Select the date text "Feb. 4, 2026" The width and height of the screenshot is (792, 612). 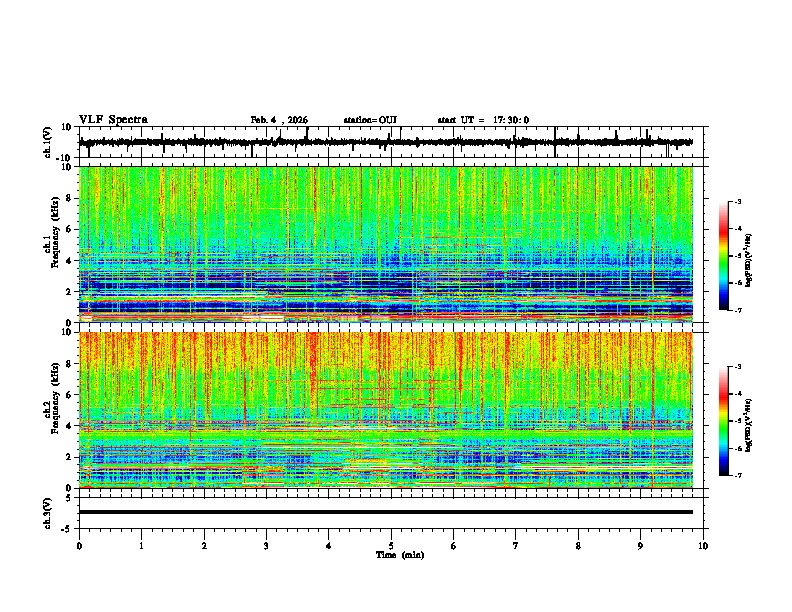coord(279,120)
